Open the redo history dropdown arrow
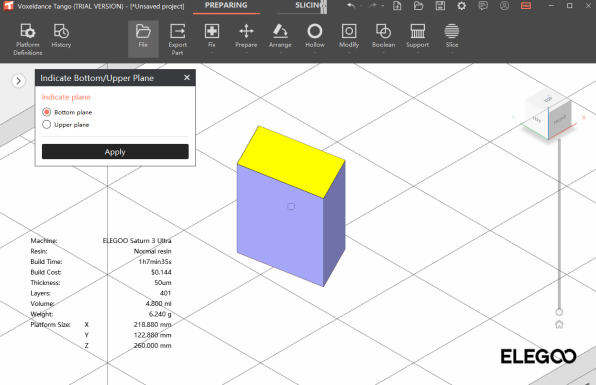Image resolution: width=596 pixels, height=385 pixels. pyautogui.click(x=383, y=6)
